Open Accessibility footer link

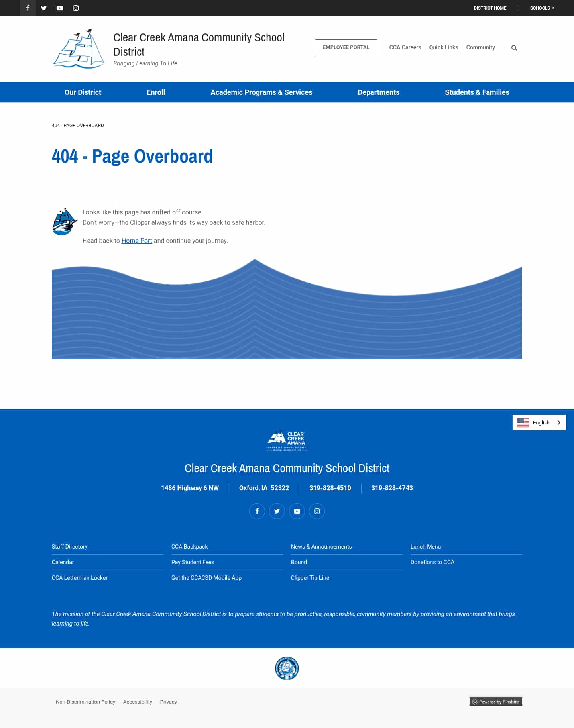pos(138,702)
